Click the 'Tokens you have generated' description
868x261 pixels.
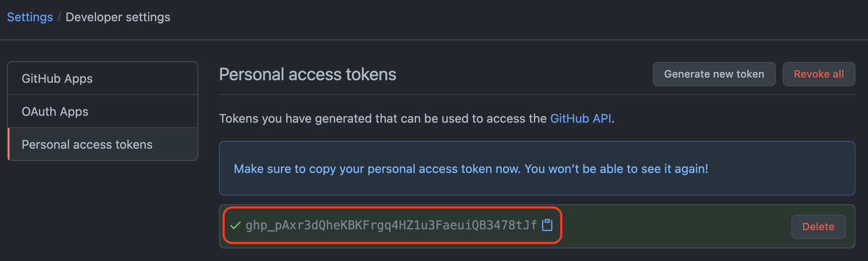pyautogui.click(x=383, y=118)
